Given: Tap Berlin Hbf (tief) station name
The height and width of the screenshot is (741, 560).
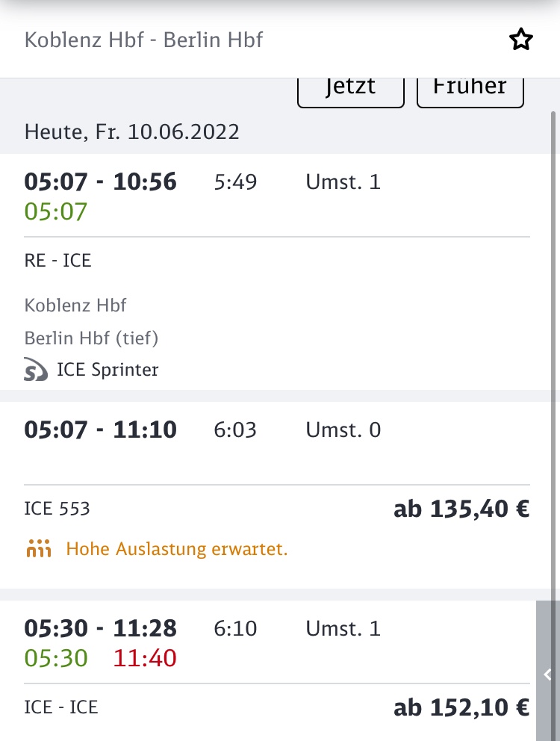Looking at the screenshot, I should [92, 338].
